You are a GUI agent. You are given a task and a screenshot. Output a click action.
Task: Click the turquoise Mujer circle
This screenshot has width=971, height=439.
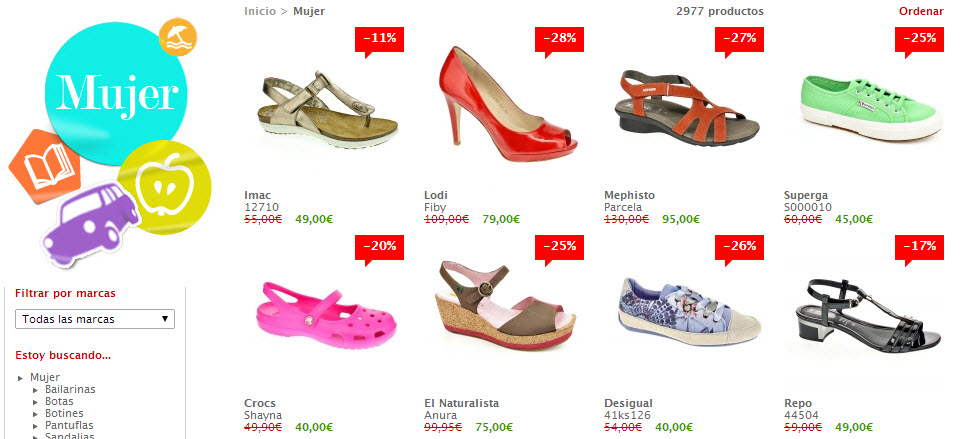[x=116, y=95]
